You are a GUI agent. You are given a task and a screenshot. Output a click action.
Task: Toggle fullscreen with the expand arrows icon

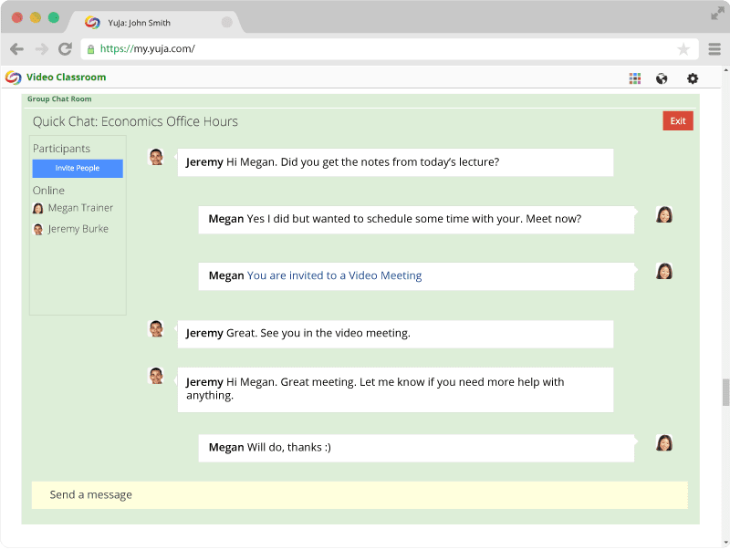click(717, 14)
